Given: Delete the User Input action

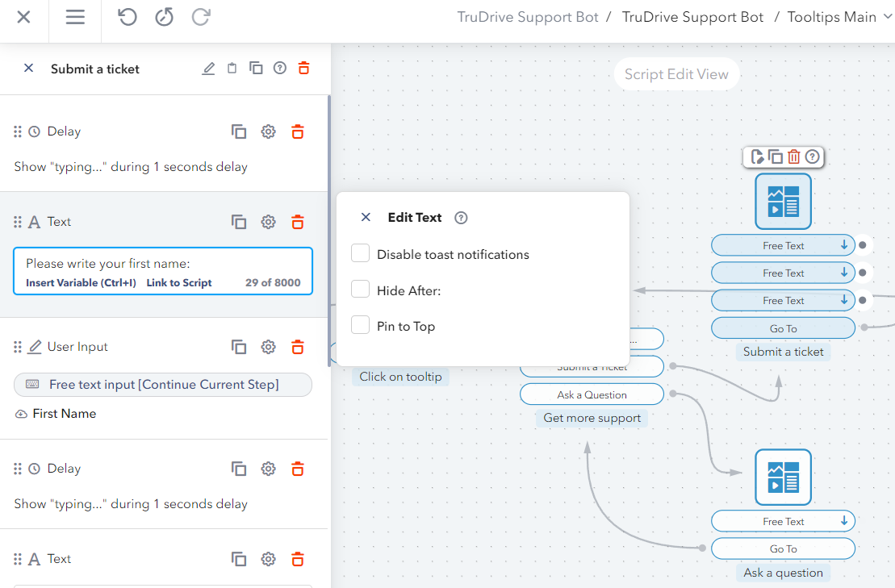Looking at the screenshot, I should point(297,347).
